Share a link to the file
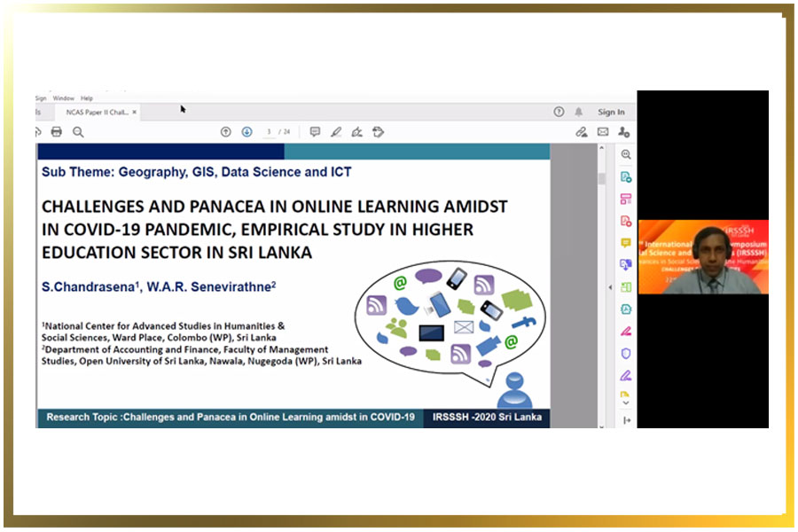Image resolution: width=798 pixels, height=532 pixels. tap(581, 132)
